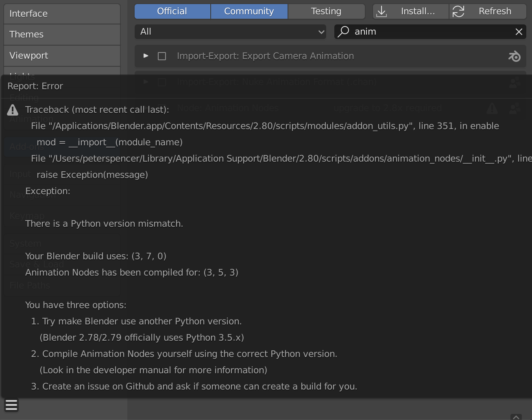532x420 pixels.
Task: Expand Export Camera Animation details
Action: [146, 56]
